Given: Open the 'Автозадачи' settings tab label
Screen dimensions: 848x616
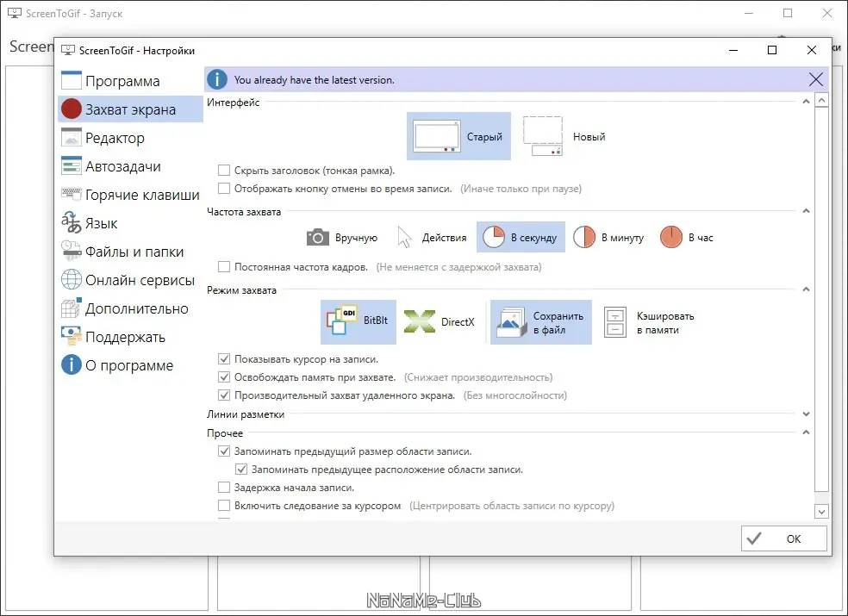Looking at the screenshot, I should (123, 166).
